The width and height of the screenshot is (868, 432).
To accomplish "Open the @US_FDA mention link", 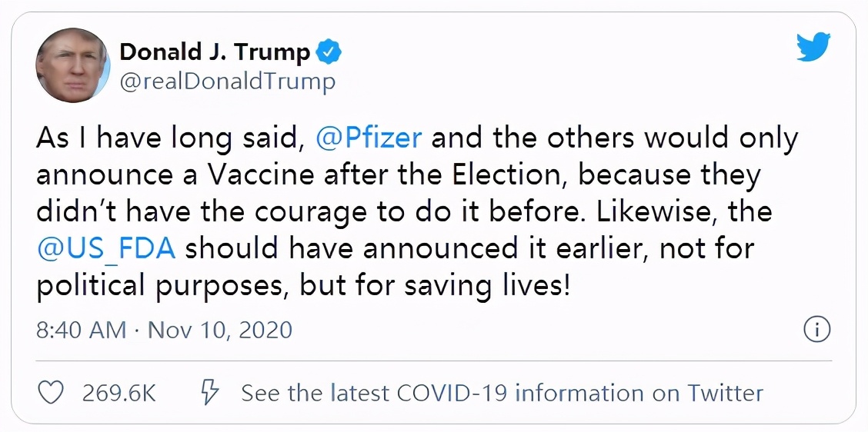I will coord(107,250).
